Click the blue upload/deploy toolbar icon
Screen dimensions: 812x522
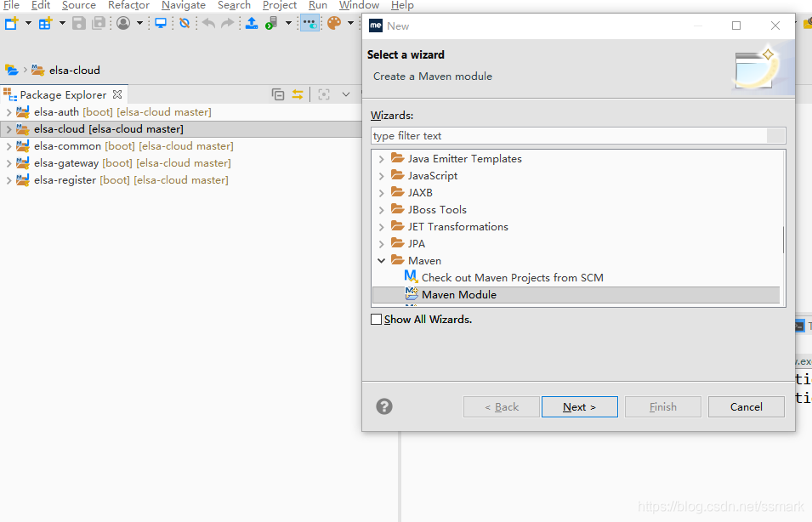pos(252,23)
